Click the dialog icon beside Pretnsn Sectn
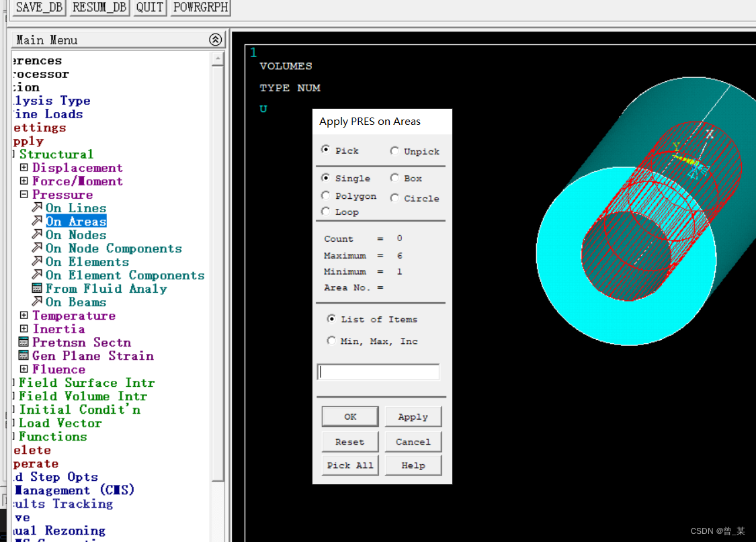This screenshot has height=542, width=756. [x=24, y=343]
